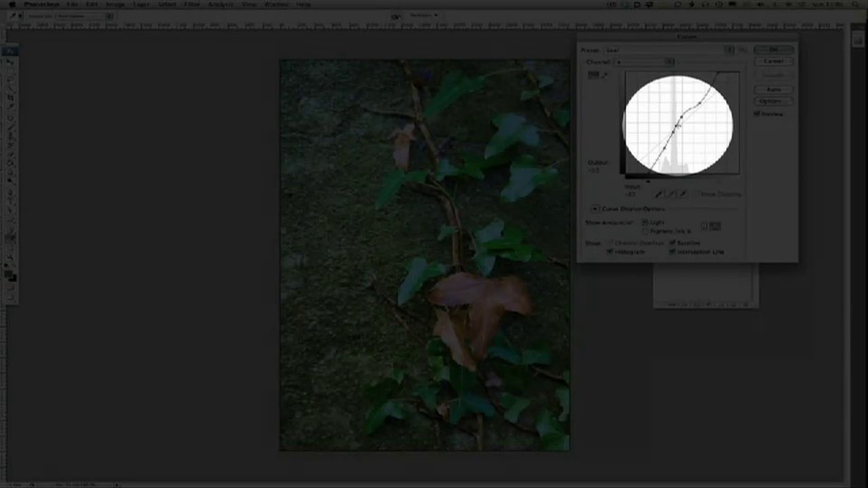Select the pencil draw-curve tool icon
This screenshot has width=868, height=488.
[x=605, y=75]
